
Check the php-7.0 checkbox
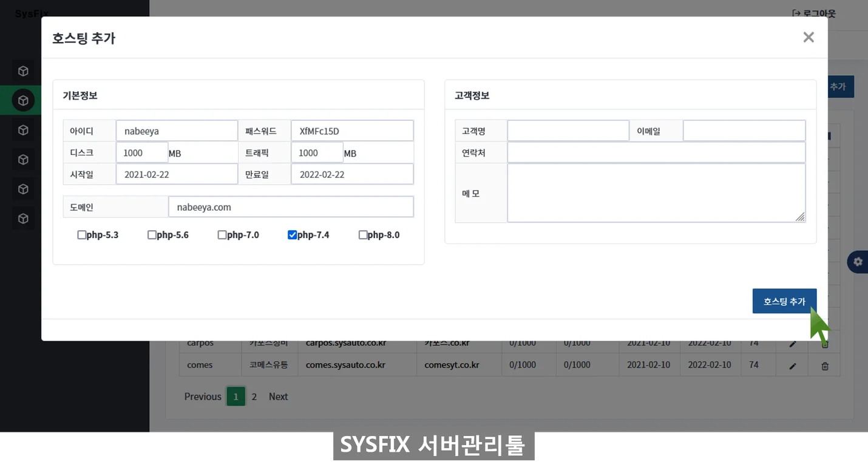coord(222,235)
